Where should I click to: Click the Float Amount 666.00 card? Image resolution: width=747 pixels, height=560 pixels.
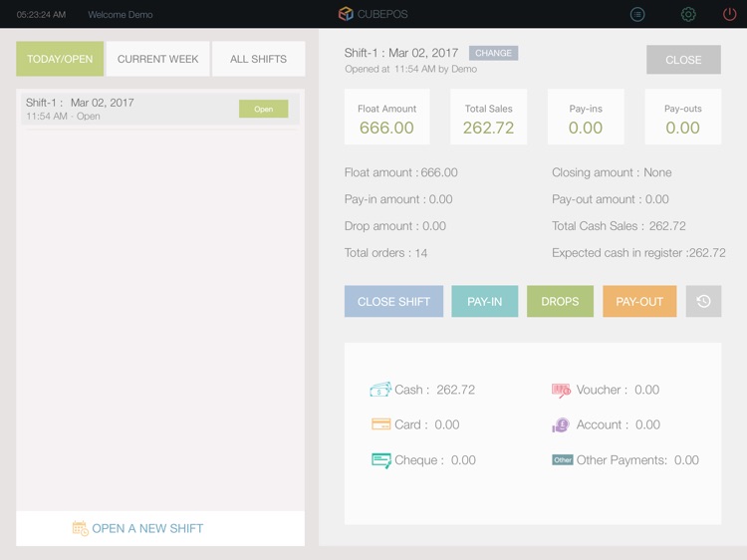386,117
